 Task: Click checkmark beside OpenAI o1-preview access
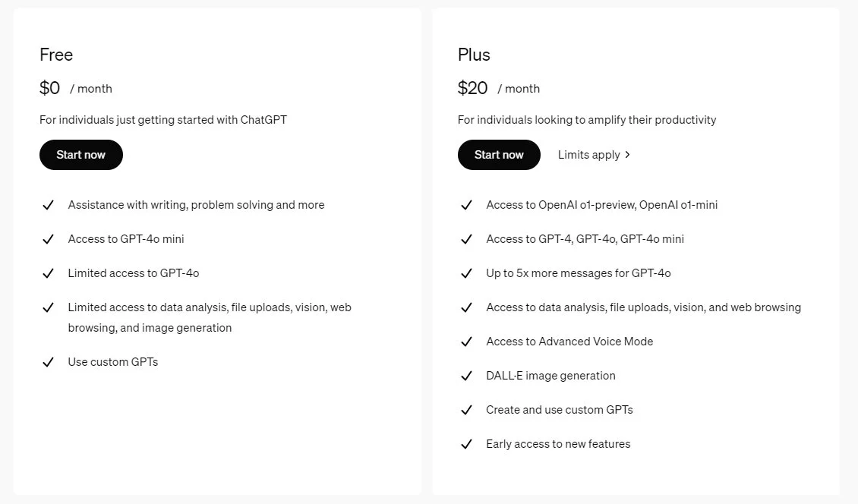[466, 205]
